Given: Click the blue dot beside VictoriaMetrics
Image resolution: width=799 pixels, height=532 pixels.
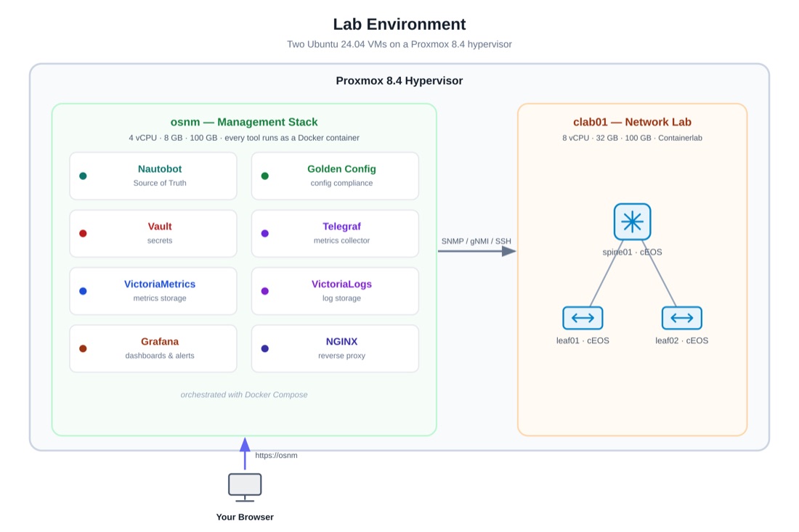Looking at the screenshot, I should point(83,291).
